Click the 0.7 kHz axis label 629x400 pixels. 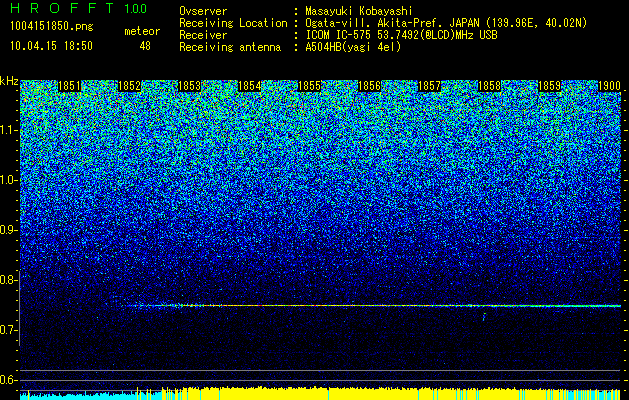click(x=8, y=330)
